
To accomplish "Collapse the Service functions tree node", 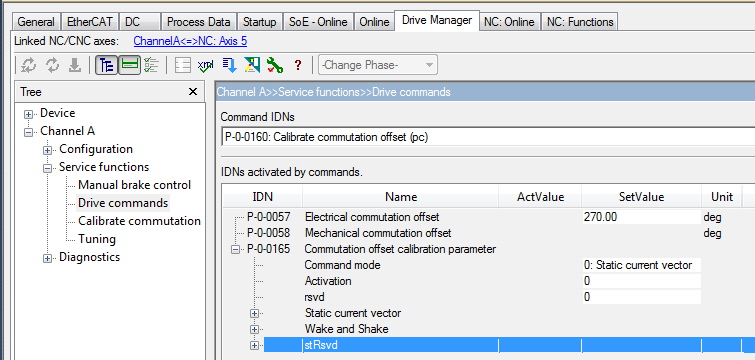I will click(x=48, y=168).
